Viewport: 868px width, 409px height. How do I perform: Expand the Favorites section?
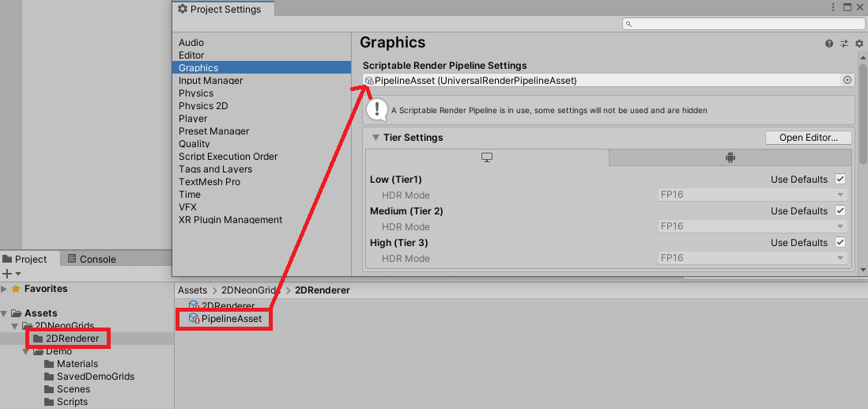[x=5, y=289]
